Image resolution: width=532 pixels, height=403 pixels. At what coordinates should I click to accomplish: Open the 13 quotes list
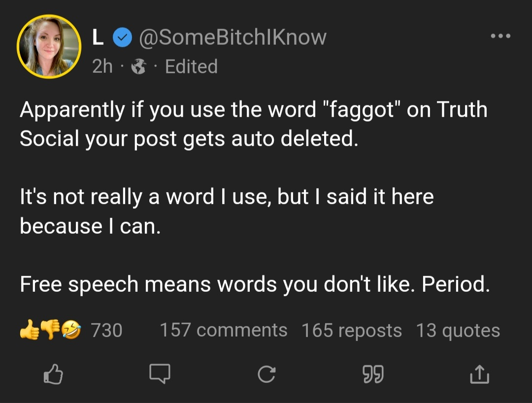(x=458, y=330)
